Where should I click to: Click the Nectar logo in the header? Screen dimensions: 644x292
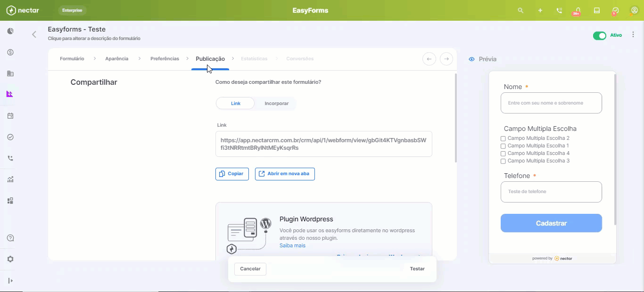(23, 10)
